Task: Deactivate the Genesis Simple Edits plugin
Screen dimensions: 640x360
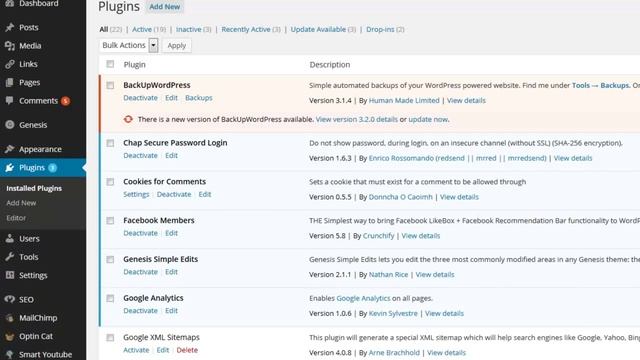Action: (x=140, y=272)
